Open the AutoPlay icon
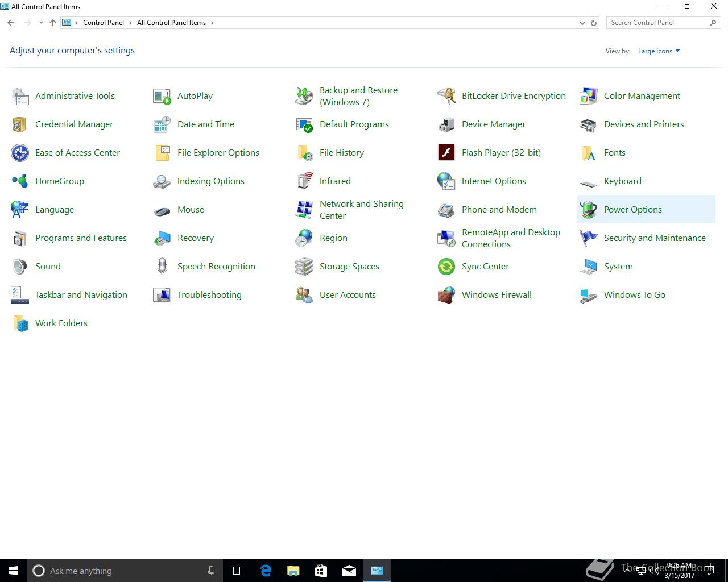 (x=162, y=96)
